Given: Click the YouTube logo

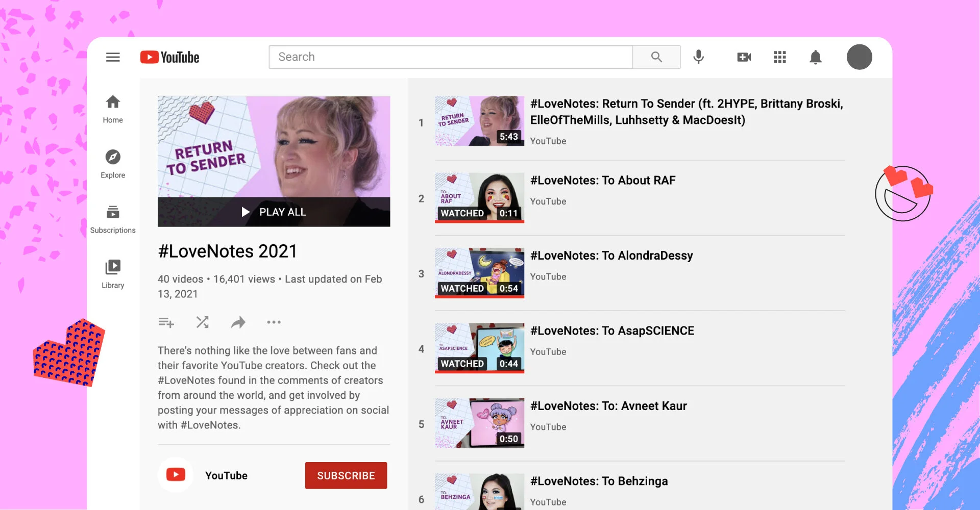Looking at the screenshot, I should [170, 57].
